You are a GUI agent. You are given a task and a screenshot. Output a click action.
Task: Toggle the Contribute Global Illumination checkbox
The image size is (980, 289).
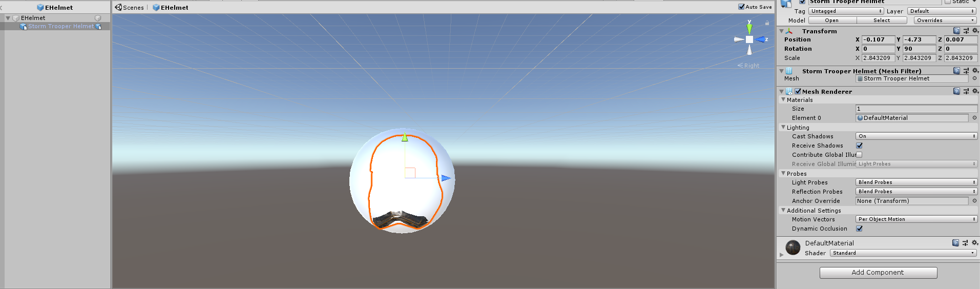pyautogui.click(x=859, y=155)
